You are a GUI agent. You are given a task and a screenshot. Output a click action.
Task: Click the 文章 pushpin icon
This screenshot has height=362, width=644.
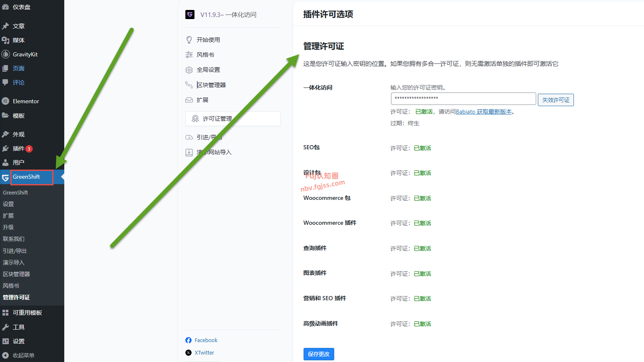pyautogui.click(x=5, y=26)
